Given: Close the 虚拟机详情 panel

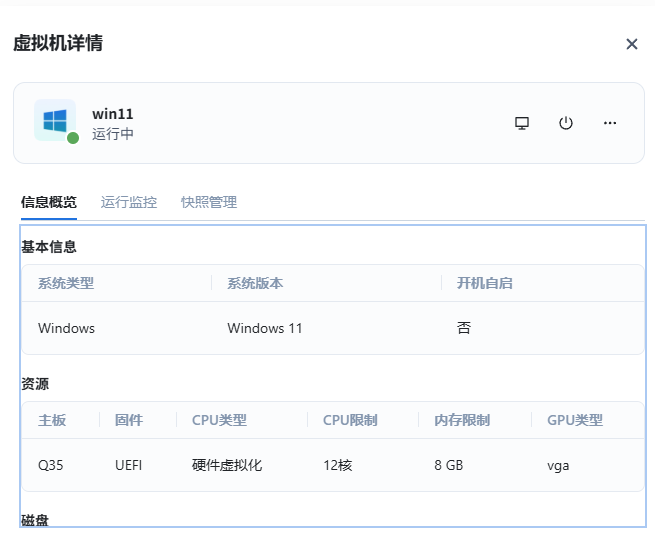Looking at the screenshot, I should [632, 44].
